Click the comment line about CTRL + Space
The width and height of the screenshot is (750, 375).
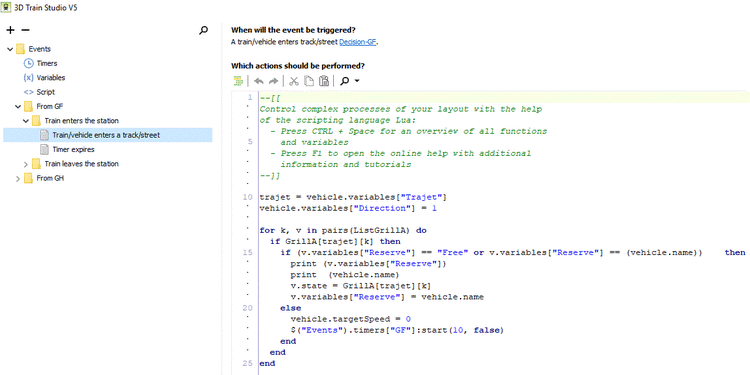tap(408, 131)
